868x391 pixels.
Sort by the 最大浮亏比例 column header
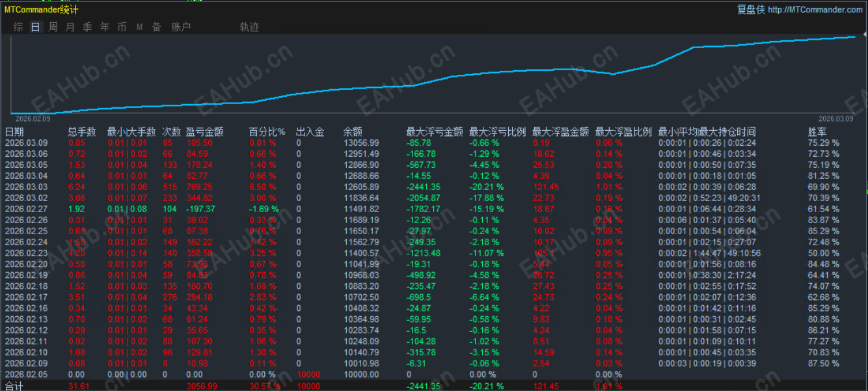coord(497,131)
